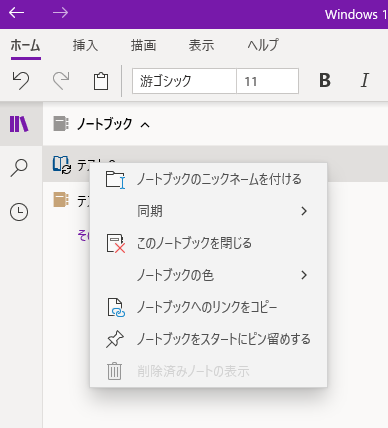This screenshot has height=428, width=388.
Task: Click the pin icon in context menu
Action: point(115,340)
